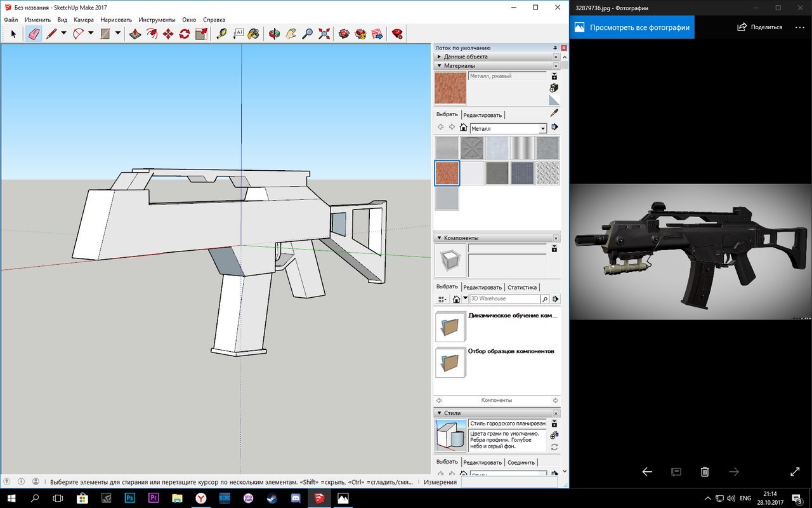Select the Tape Measure tool
The image size is (812, 508).
pyautogui.click(x=221, y=34)
